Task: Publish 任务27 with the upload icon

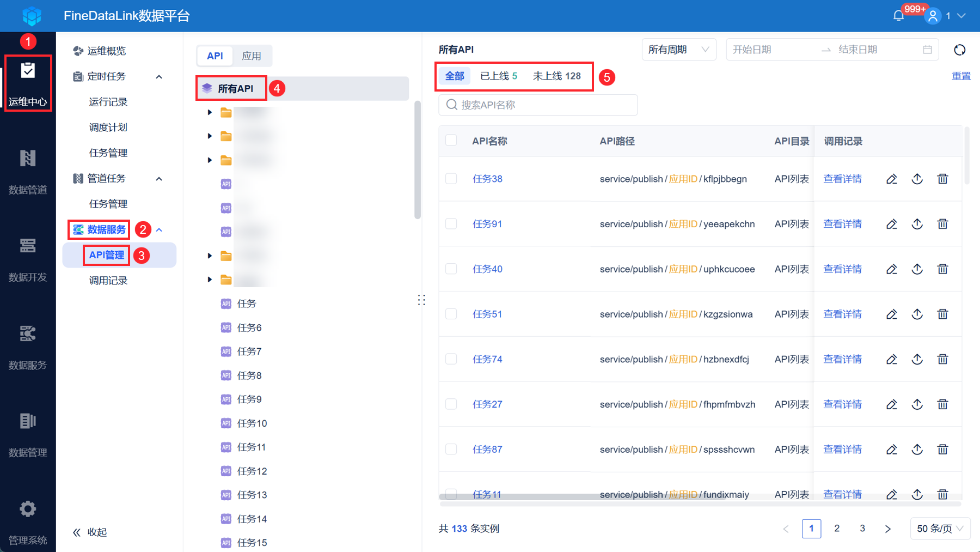Action: (x=917, y=404)
